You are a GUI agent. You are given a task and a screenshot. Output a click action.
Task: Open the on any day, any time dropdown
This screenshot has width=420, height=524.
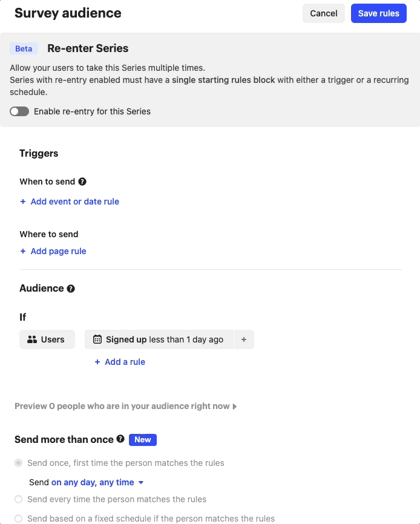(x=97, y=482)
